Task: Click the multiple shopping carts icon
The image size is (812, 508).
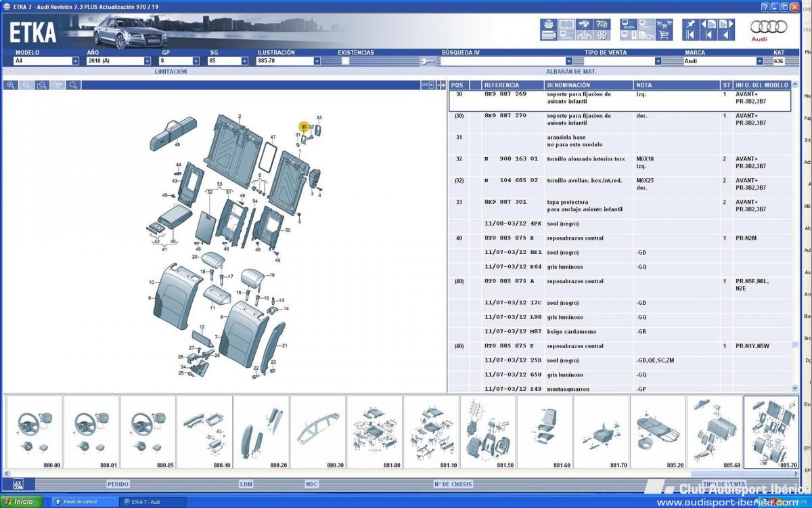Action: pyautogui.click(x=664, y=24)
